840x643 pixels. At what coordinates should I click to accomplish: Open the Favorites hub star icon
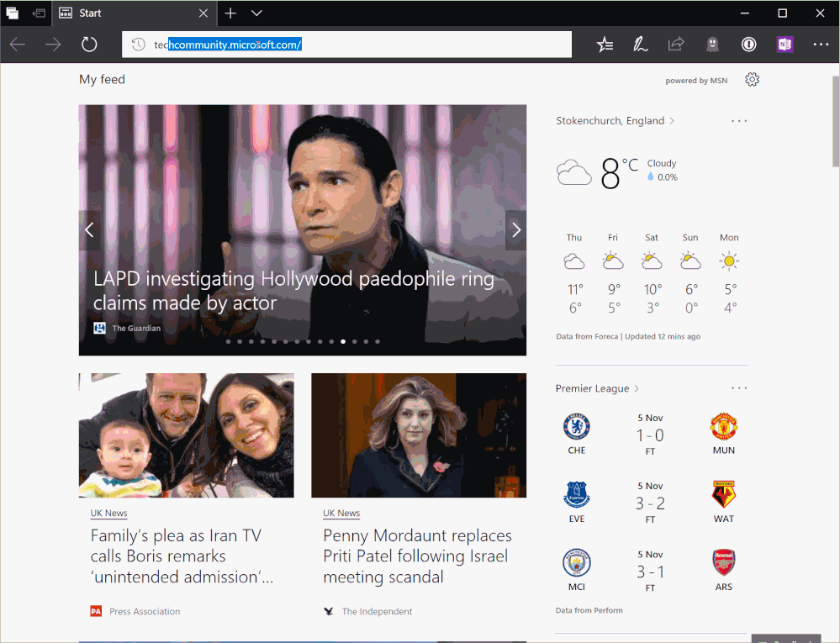point(605,45)
